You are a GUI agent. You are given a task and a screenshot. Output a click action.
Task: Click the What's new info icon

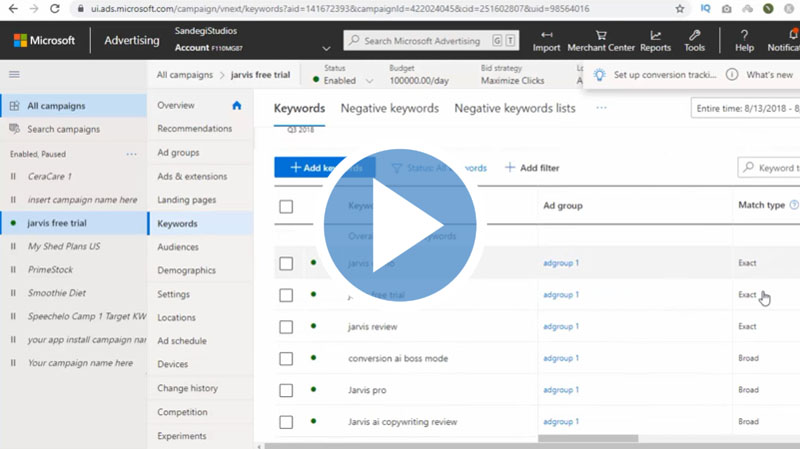pyautogui.click(x=732, y=74)
